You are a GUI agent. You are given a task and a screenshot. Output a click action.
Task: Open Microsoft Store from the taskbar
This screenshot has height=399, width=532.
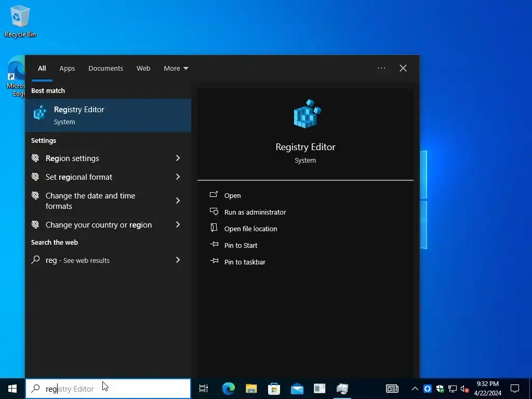pos(274,389)
